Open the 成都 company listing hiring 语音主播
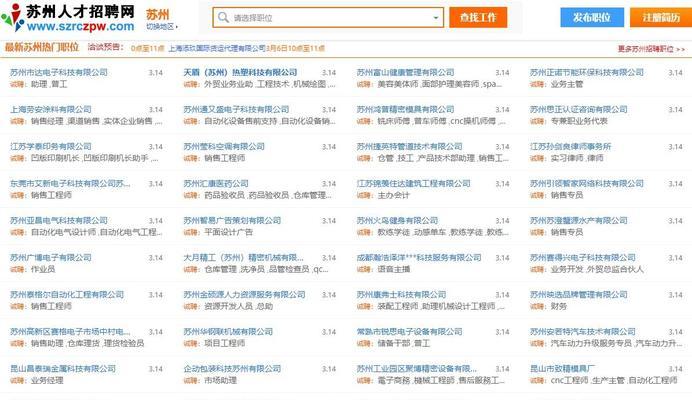This screenshot has width=692, height=400. pyautogui.click(x=418, y=258)
